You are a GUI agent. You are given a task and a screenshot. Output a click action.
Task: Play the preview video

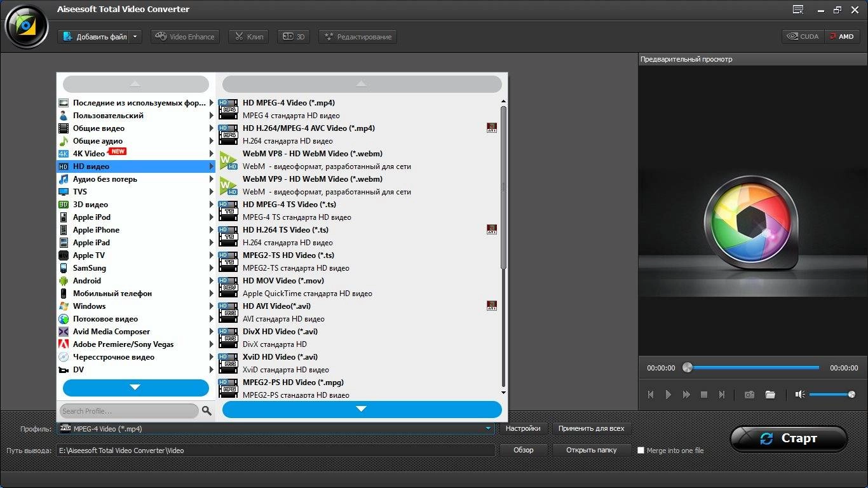point(668,395)
